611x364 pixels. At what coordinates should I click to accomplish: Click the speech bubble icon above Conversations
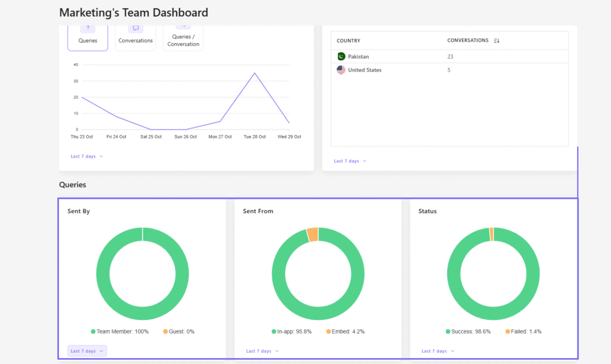pyautogui.click(x=135, y=27)
